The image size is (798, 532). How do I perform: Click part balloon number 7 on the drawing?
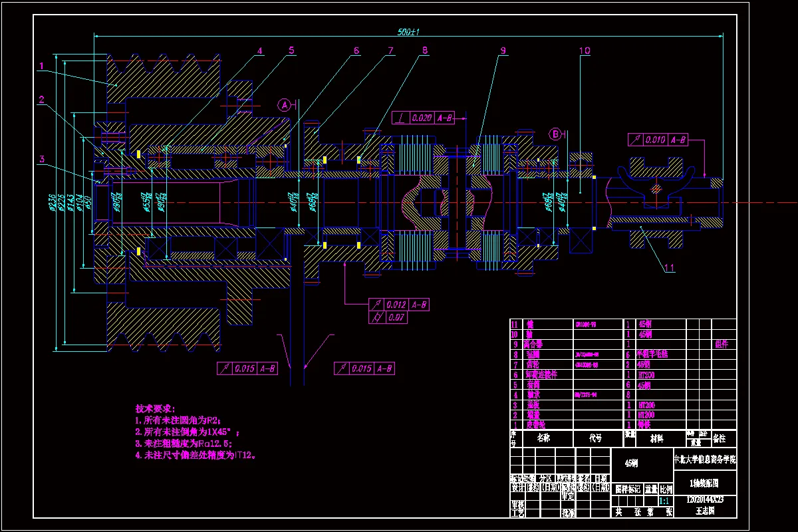pos(390,50)
